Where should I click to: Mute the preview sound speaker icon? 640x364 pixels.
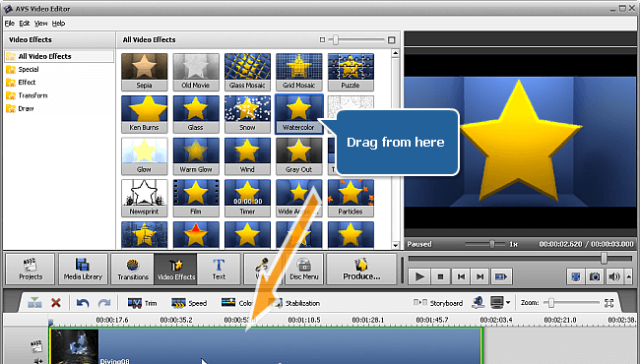point(614,276)
